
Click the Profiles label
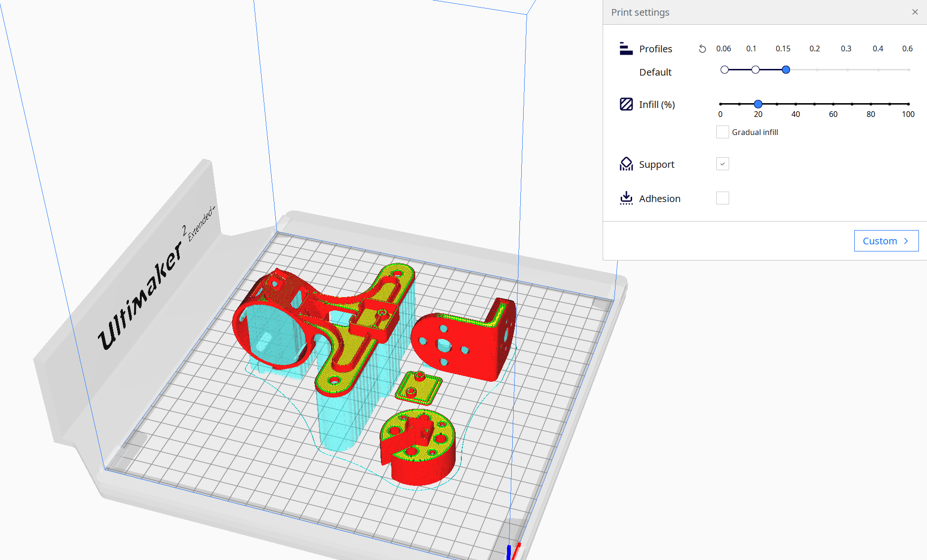tap(655, 49)
